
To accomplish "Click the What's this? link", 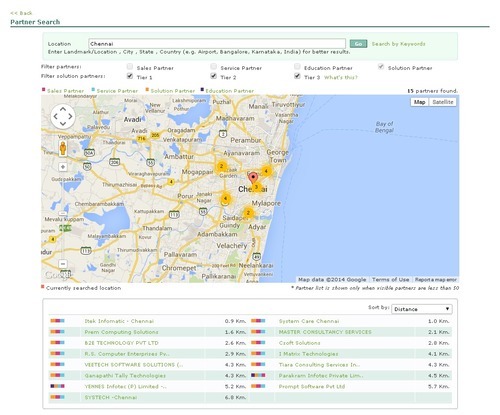I will pos(341,77).
